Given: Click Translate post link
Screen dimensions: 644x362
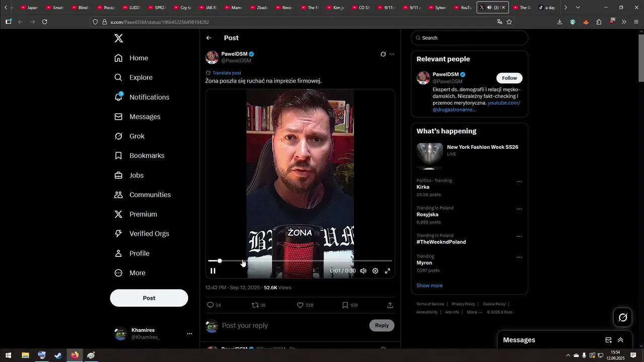Looking at the screenshot, I should pos(226,73).
